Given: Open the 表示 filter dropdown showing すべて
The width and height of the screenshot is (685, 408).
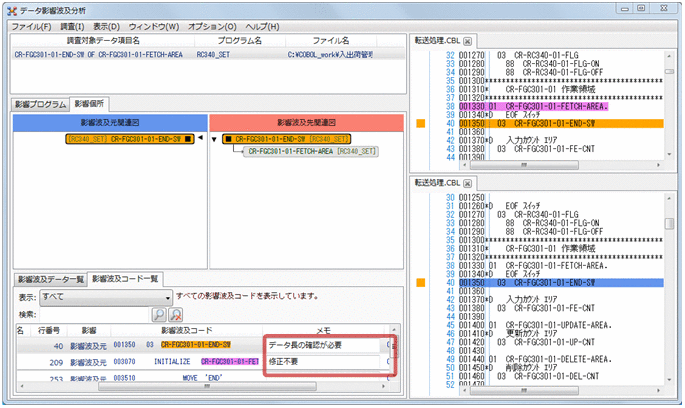Looking at the screenshot, I should point(110,297).
